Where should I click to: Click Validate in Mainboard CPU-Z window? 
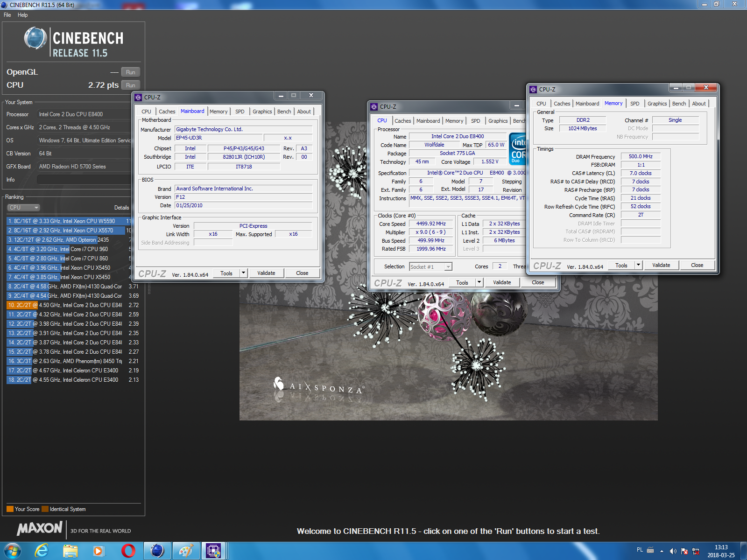point(266,273)
